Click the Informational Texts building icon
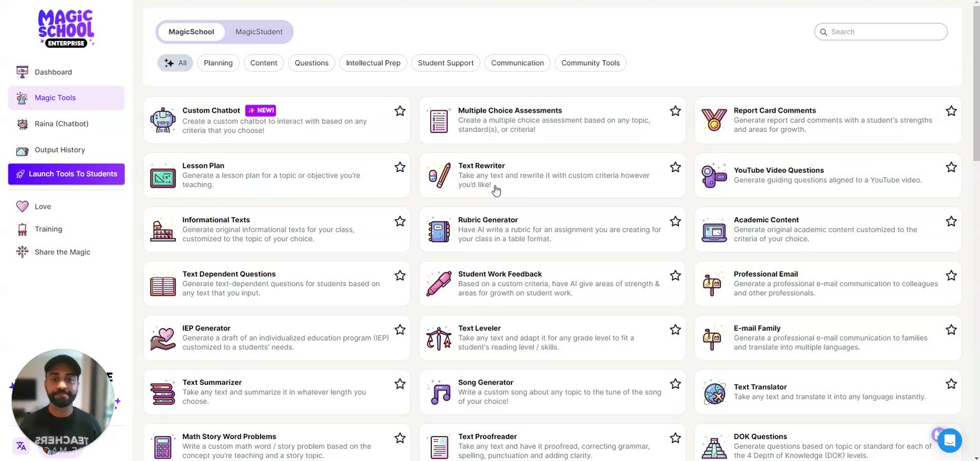980x461 pixels. tap(163, 230)
